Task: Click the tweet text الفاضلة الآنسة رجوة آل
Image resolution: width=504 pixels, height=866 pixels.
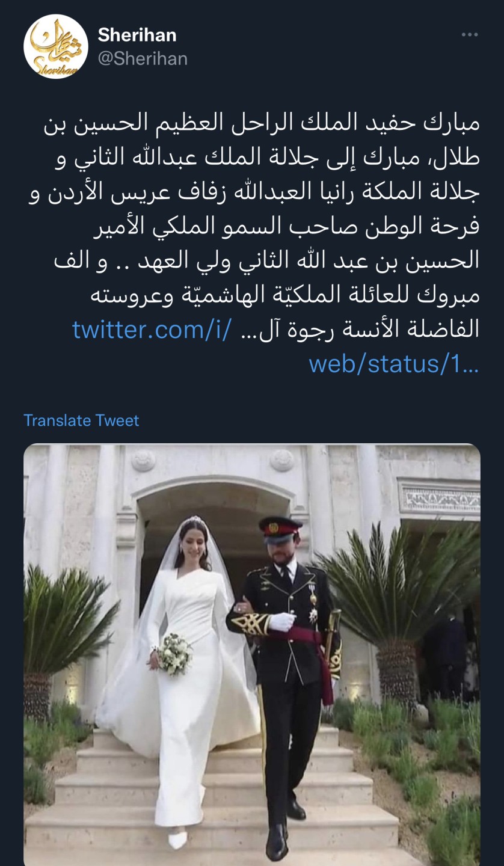Action: point(360,330)
